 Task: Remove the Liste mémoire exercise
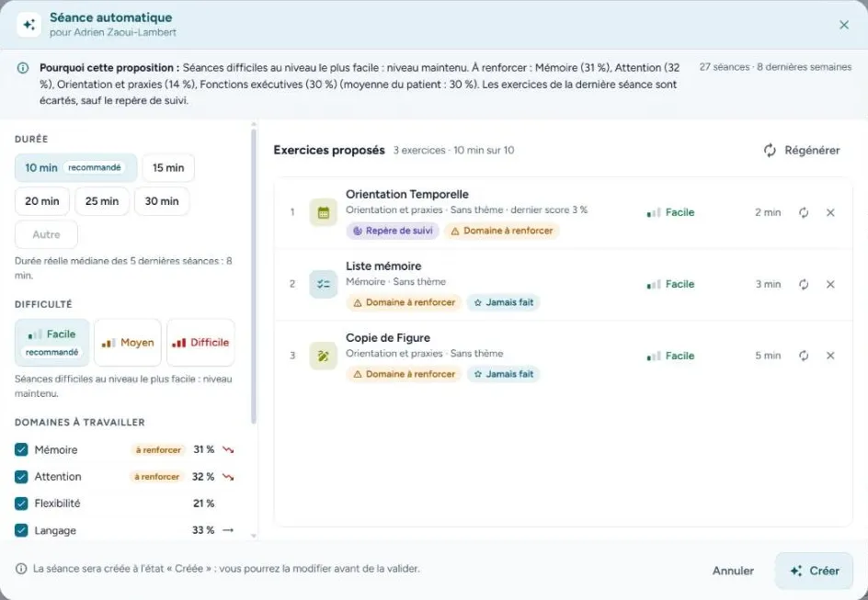(830, 284)
